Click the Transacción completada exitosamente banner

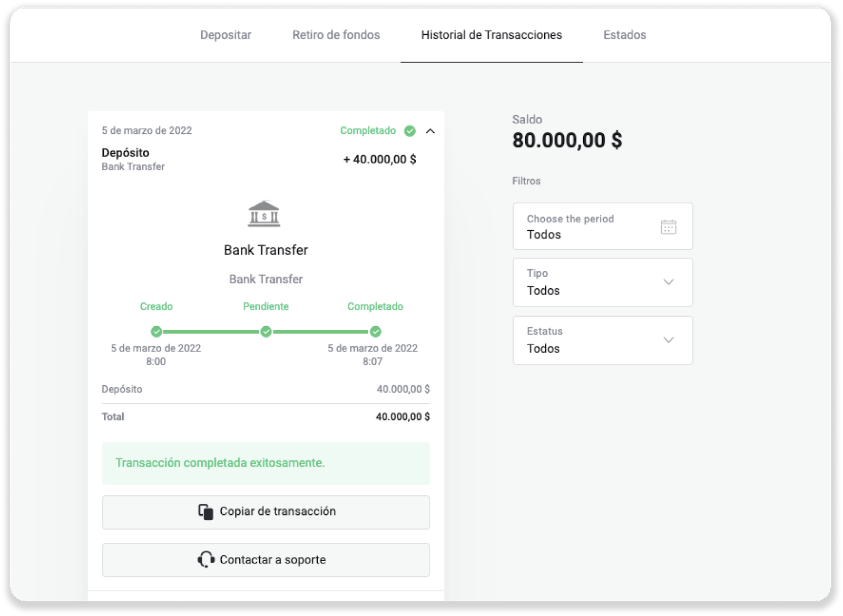tap(266, 463)
